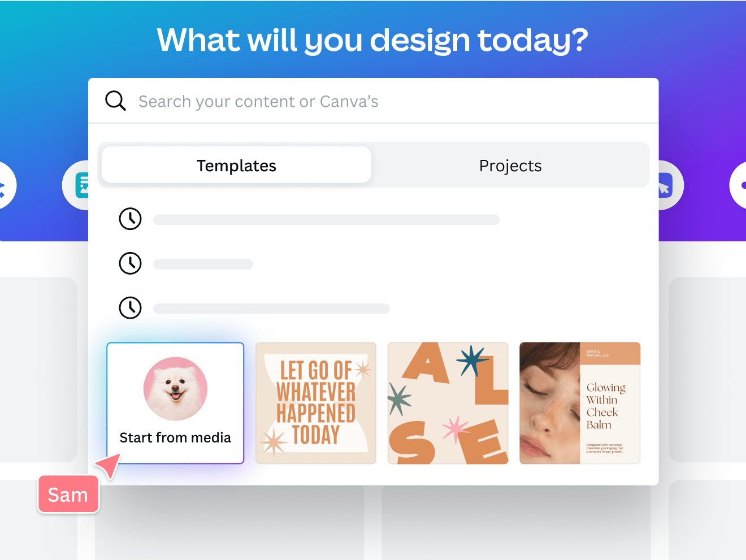Open the Let Go Of Whatever Happened Today template
Image resolution: width=746 pixels, height=560 pixels.
point(315,403)
